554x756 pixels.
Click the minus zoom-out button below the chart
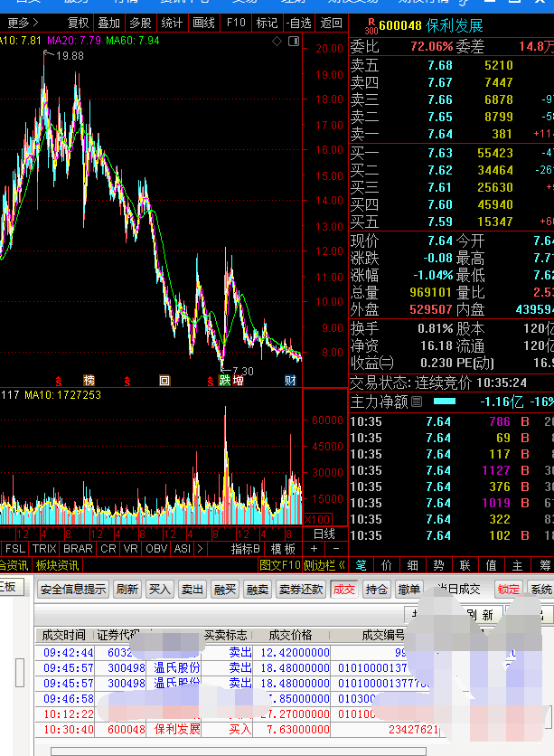333,549
